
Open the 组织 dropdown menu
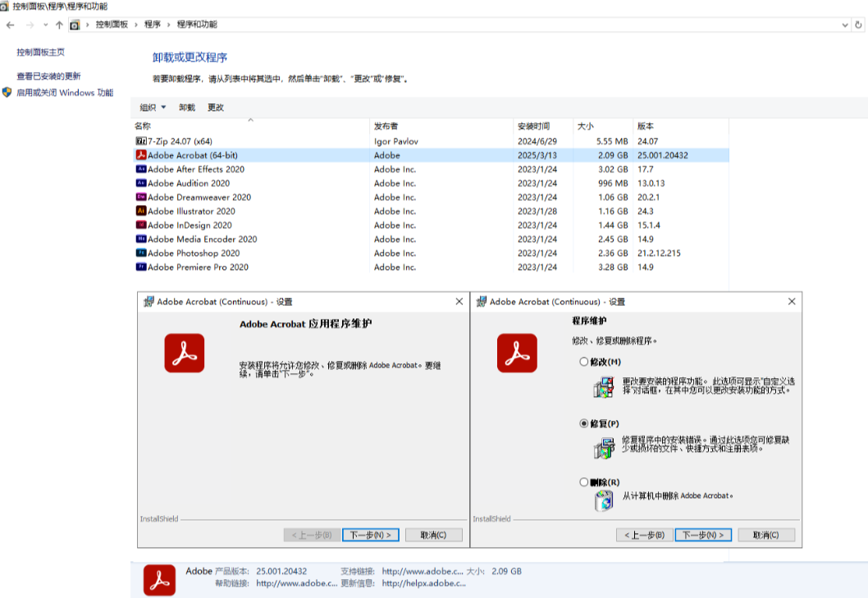point(150,107)
